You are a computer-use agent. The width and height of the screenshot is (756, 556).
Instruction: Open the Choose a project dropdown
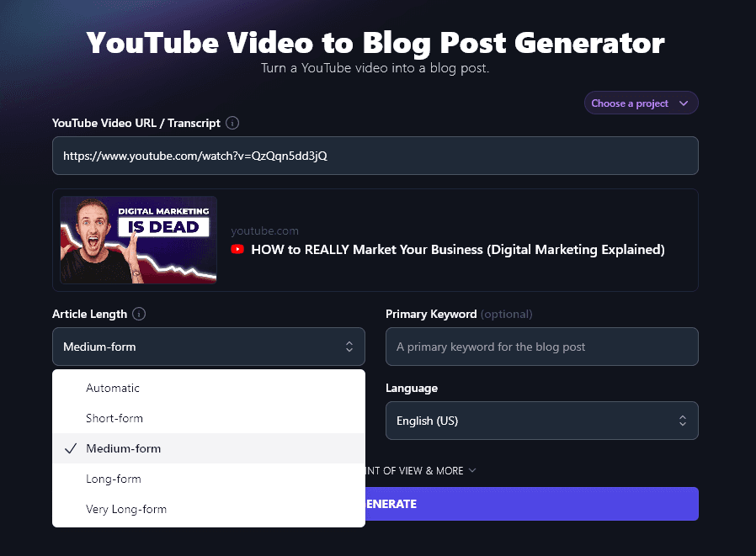click(640, 103)
